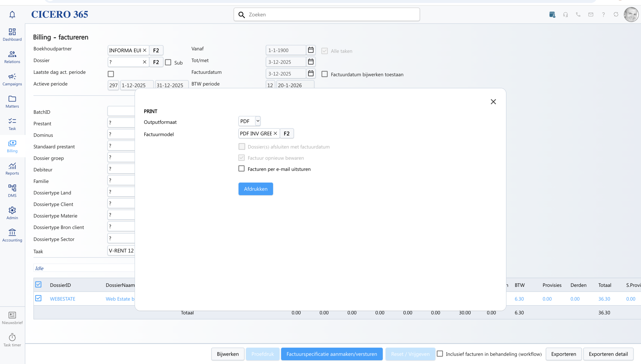
Task: Go to the Reports section in the sidebar
Action: [x=12, y=169]
